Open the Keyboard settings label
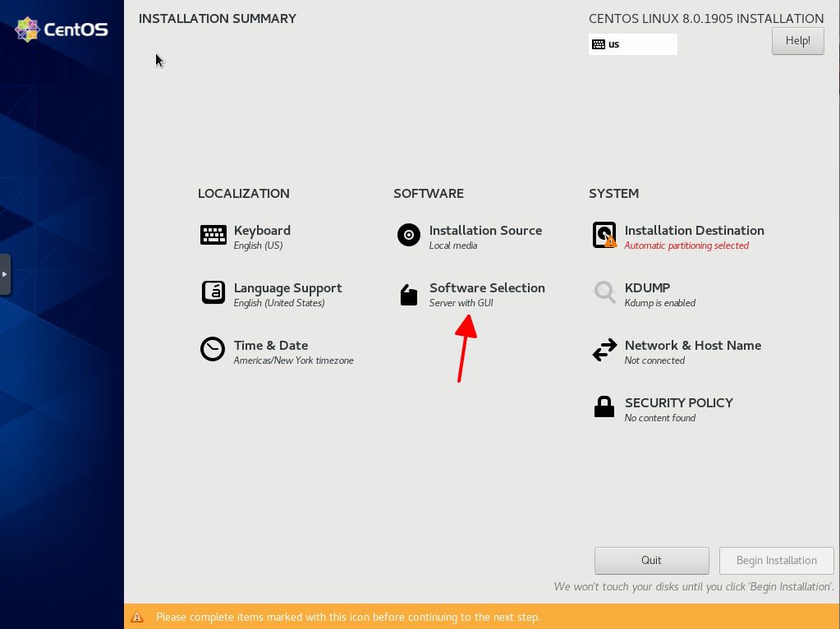840x629 pixels. pyautogui.click(x=262, y=231)
